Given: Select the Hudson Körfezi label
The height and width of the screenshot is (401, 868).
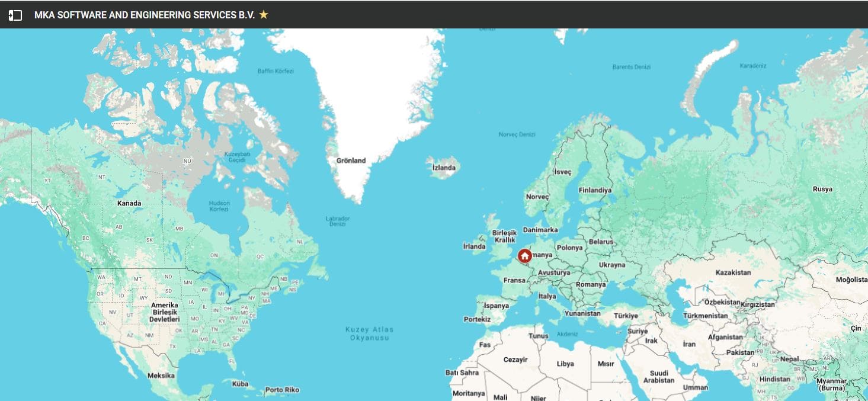Looking at the screenshot, I should [219, 207].
